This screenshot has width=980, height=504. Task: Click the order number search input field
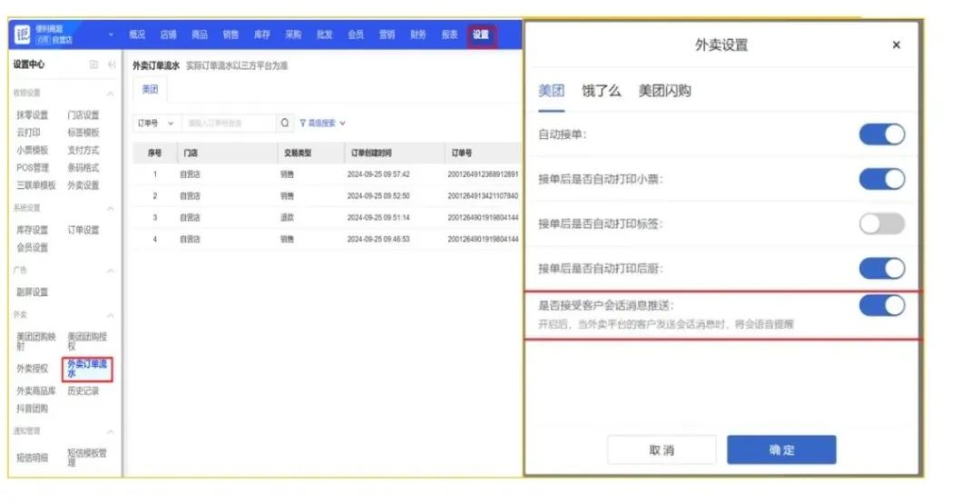click(x=228, y=123)
